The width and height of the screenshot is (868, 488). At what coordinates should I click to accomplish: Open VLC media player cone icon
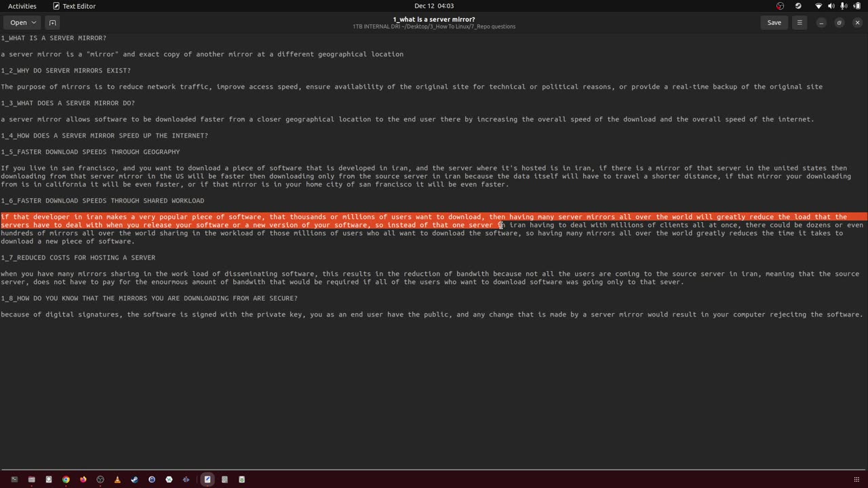pos(117,479)
